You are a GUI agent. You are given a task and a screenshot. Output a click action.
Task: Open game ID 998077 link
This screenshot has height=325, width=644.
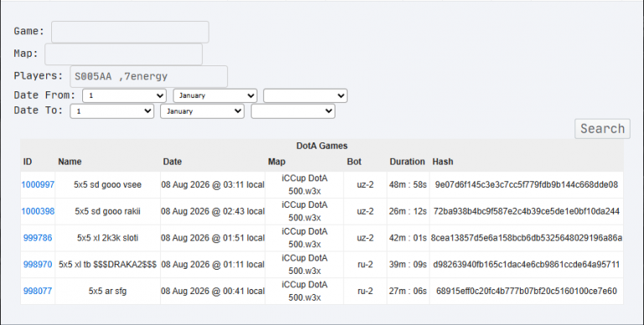click(38, 291)
